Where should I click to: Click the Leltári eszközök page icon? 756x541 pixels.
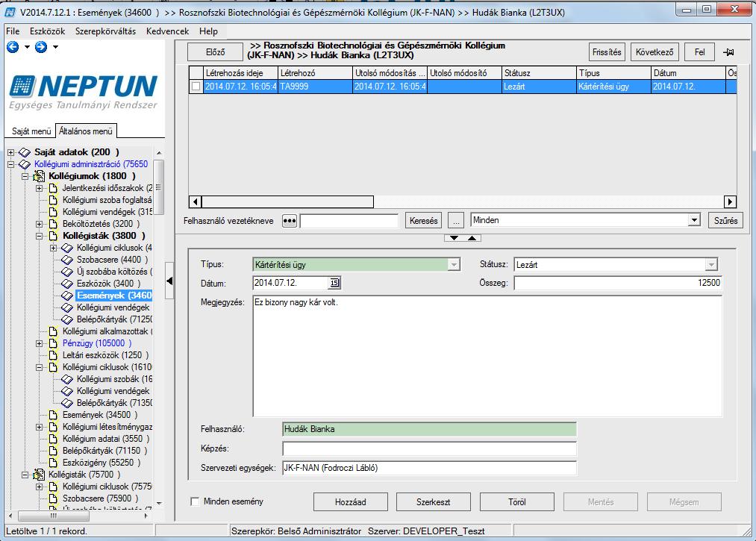point(53,355)
